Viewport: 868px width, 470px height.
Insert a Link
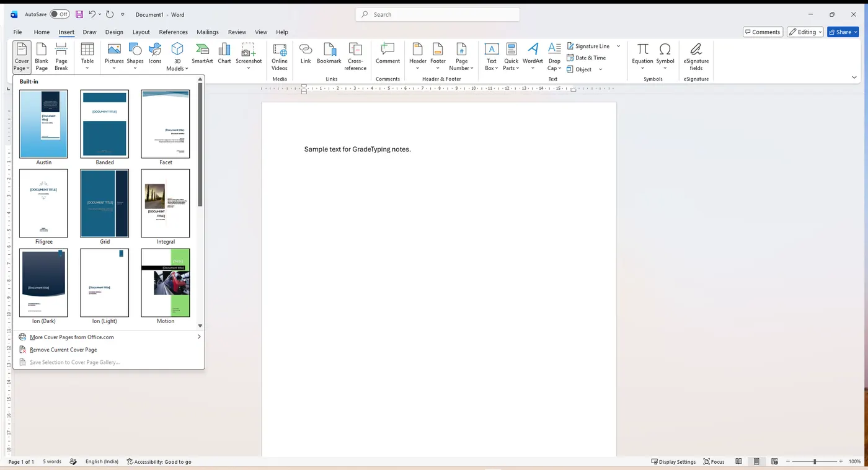tap(306, 54)
